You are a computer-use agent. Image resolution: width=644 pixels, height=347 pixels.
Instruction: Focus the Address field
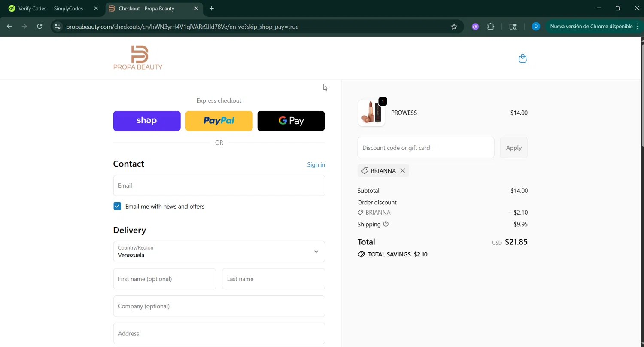point(219,333)
